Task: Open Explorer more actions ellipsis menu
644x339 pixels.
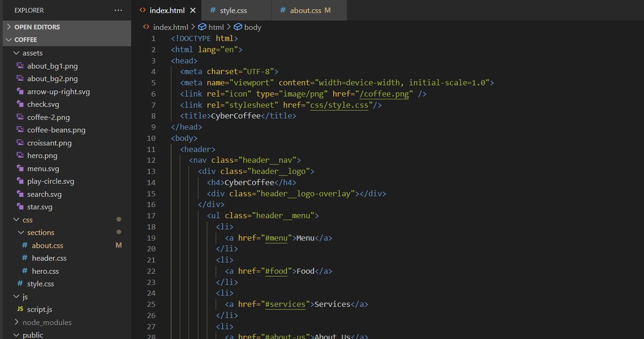Action: point(118,10)
